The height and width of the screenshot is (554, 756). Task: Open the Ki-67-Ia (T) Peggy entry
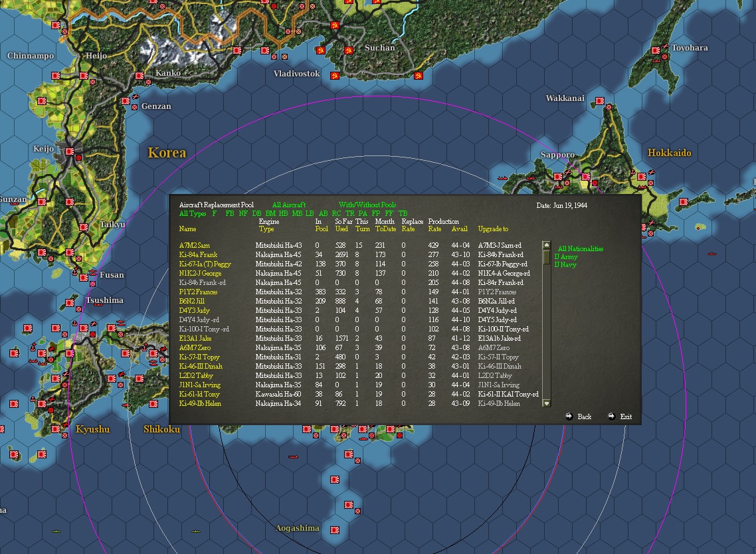coord(205,264)
